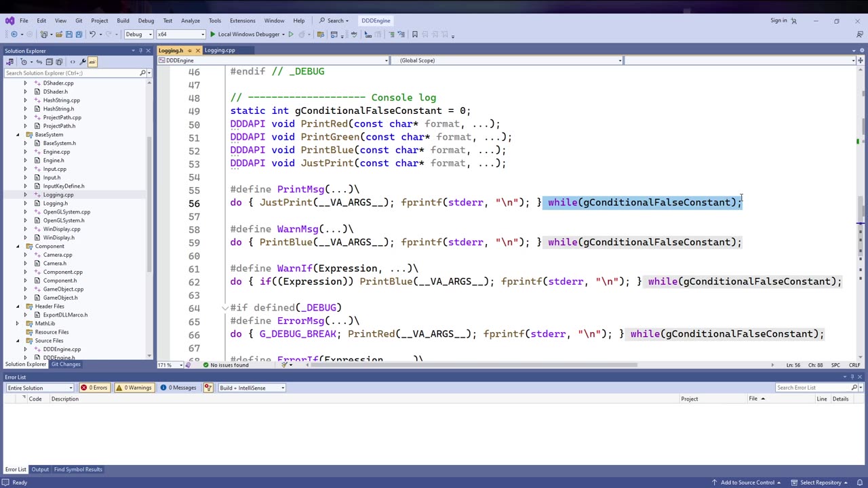Click the View Code icon in Solution Explorer

(73, 62)
